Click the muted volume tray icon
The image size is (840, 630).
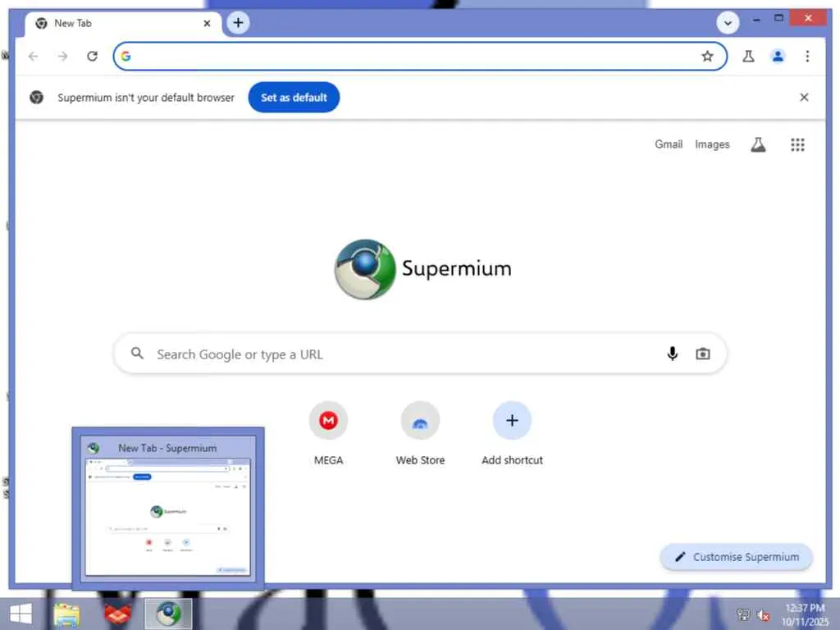[x=763, y=615]
